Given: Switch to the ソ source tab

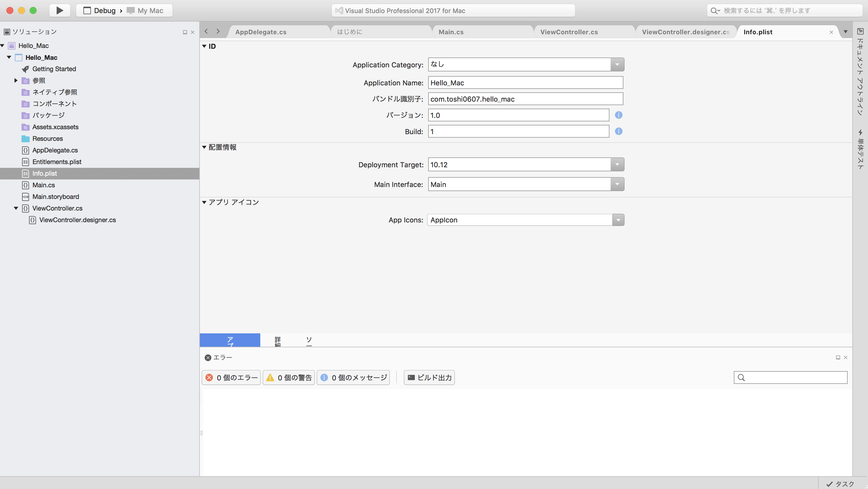Looking at the screenshot, I should [x=309, y=339].
